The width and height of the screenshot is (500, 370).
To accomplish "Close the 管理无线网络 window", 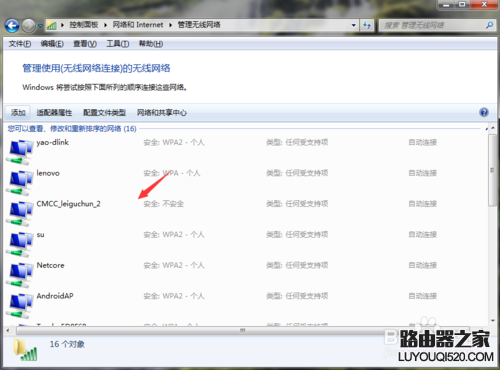I will coord(484,5).
